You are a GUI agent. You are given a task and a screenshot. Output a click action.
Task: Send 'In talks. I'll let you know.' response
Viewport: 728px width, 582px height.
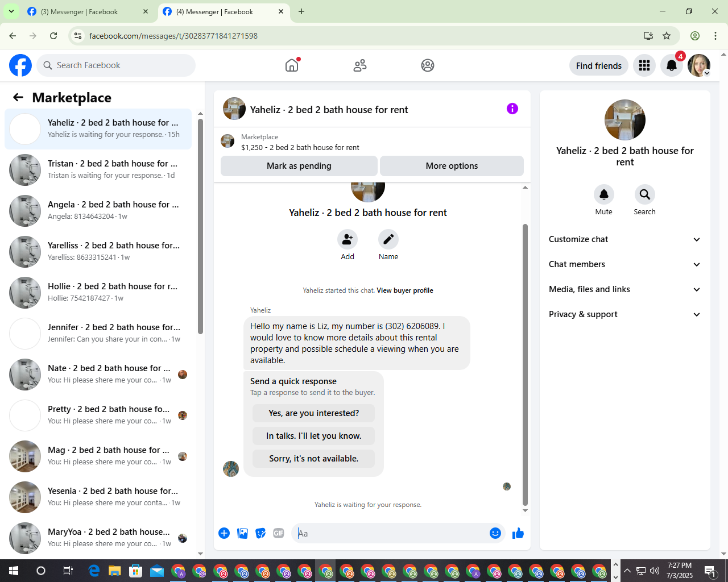pos(314,436)
